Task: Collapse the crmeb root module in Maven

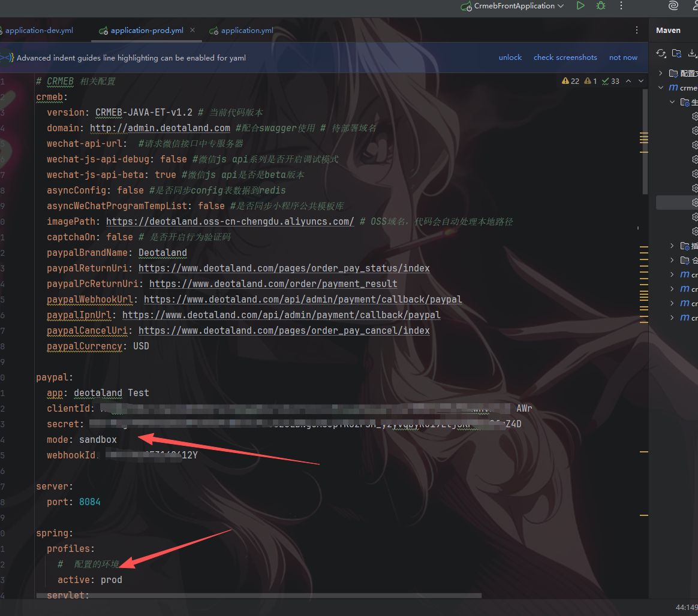Action: (x=661, y=87)
